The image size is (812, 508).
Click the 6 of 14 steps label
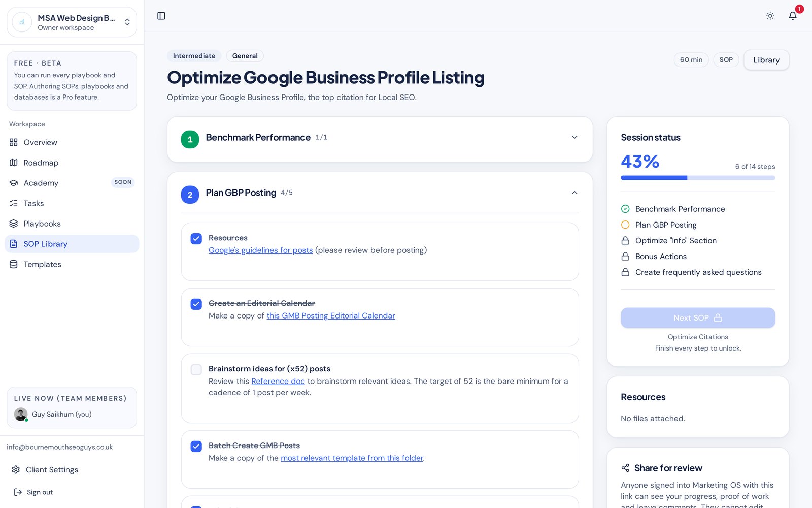click(755, 166)
